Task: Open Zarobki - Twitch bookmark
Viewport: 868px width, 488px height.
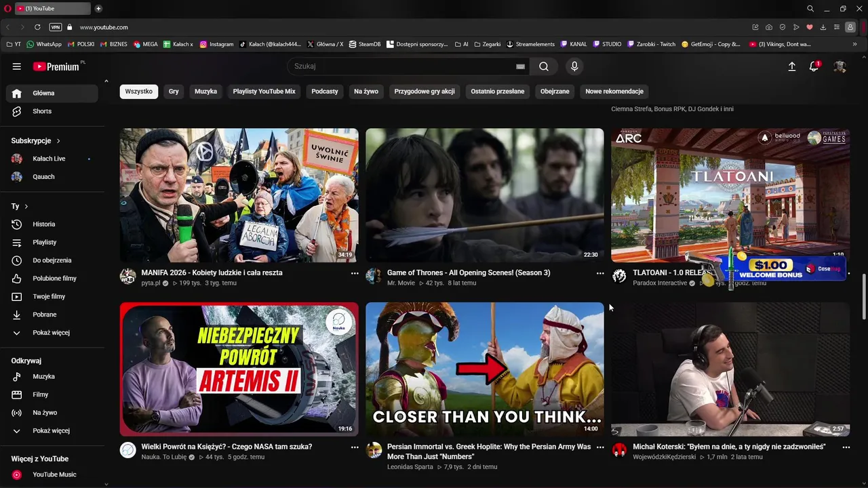Action: (651, 44)
